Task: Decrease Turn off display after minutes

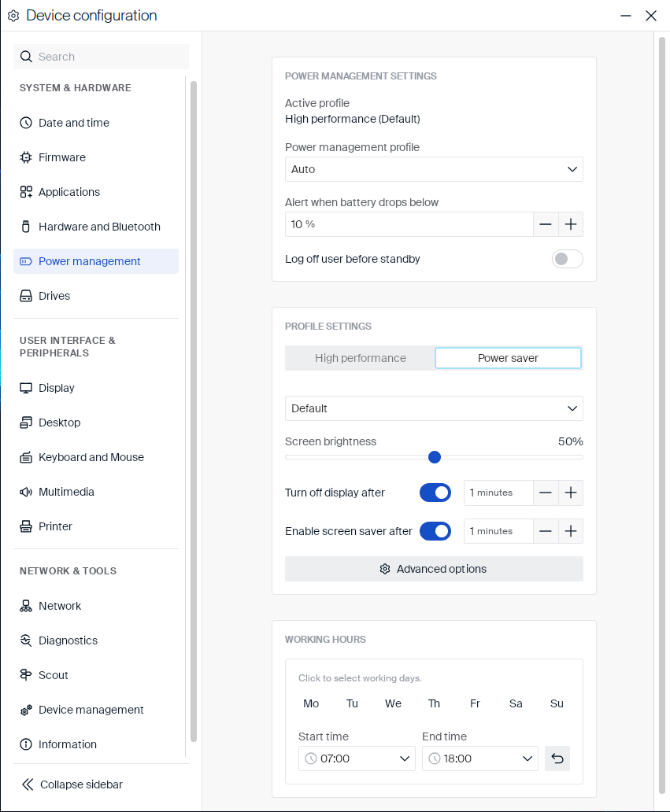Action: pyautogui.click(x=546, y=493)
